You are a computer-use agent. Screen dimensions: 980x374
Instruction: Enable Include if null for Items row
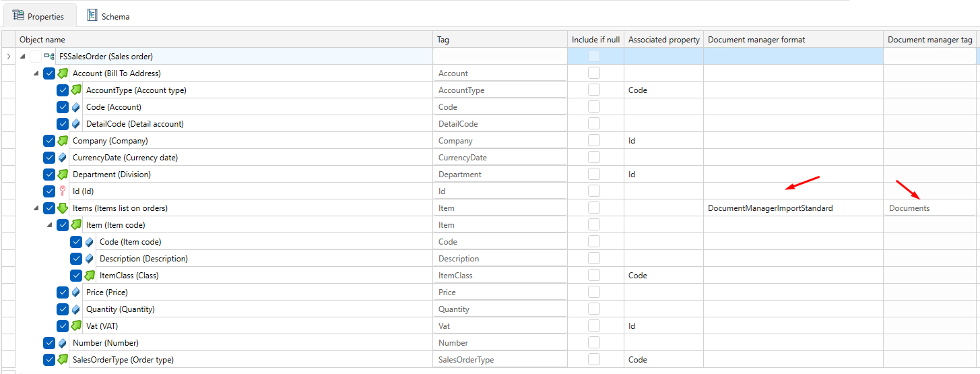(x=594, y=208)
